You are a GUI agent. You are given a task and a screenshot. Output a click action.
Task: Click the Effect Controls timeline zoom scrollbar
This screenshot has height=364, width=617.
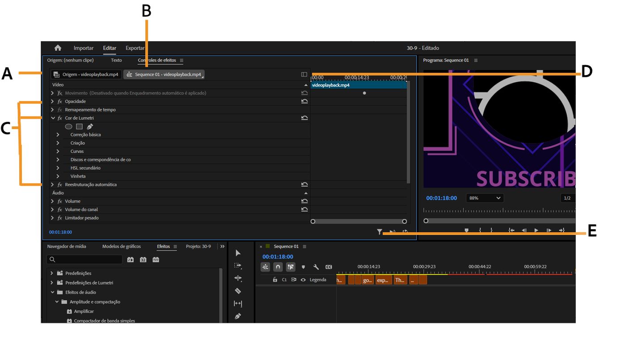[359, 221]
